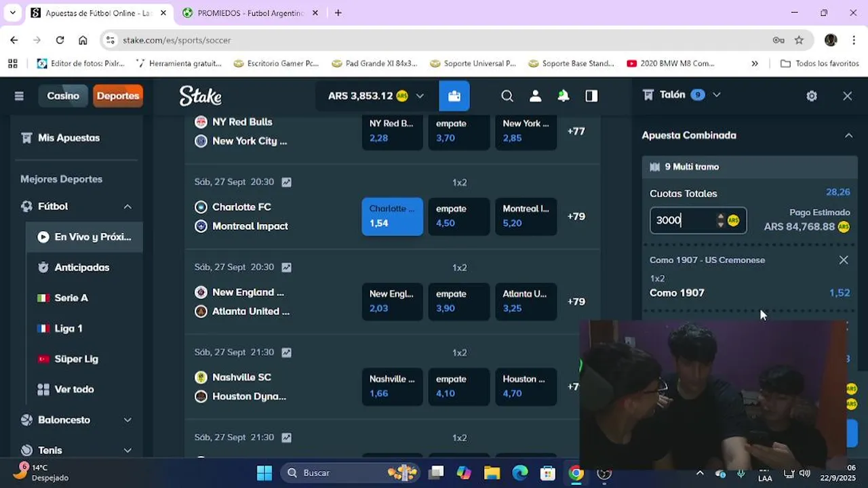Select En Vivo y Próximos
Screen dimensions: 868x488
point(84,237)
